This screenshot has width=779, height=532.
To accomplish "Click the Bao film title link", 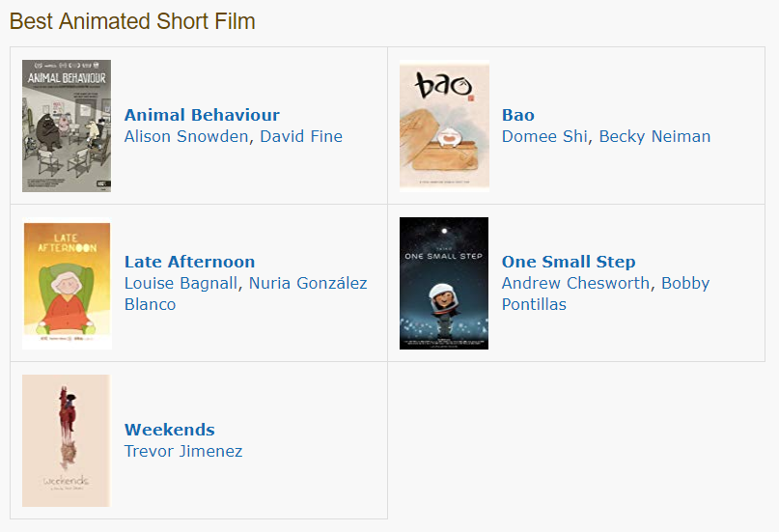I will pyautogui.click(x=517, y=115).
